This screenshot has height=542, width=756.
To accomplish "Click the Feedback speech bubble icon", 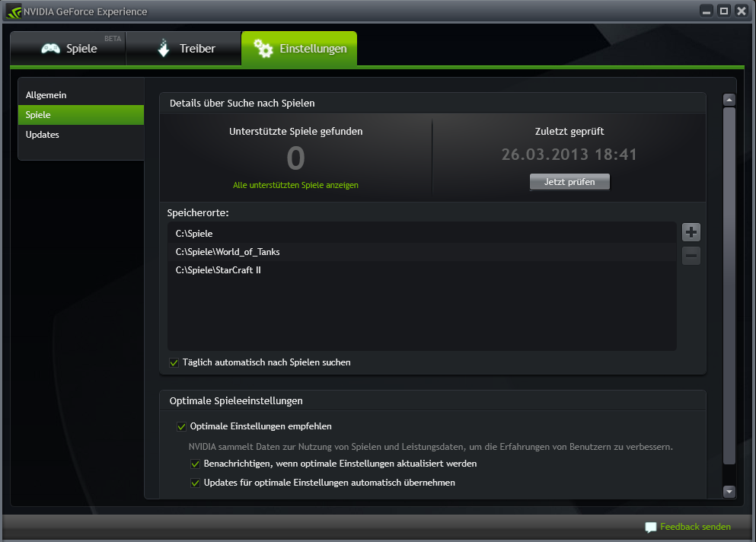I will (x=651, y=527).
